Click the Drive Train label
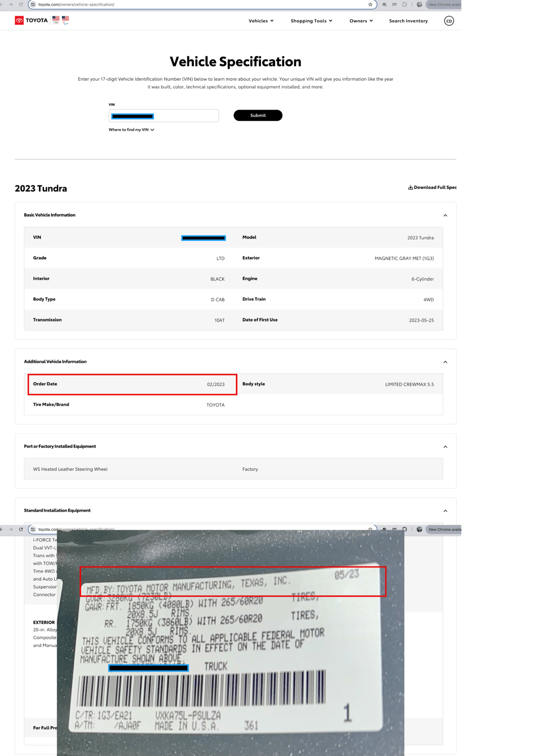Screen dimensions: 548x756 (x=254, y=299)
